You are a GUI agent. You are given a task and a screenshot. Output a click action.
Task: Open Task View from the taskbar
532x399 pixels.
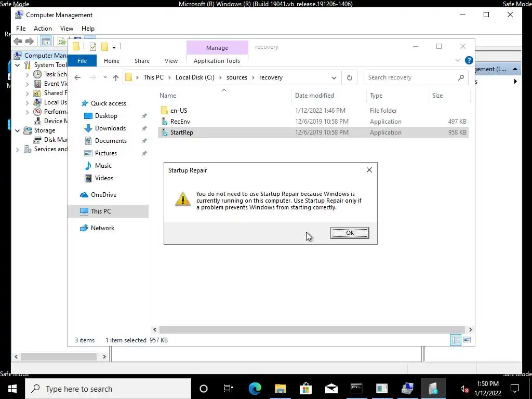(x=229, y=389)
